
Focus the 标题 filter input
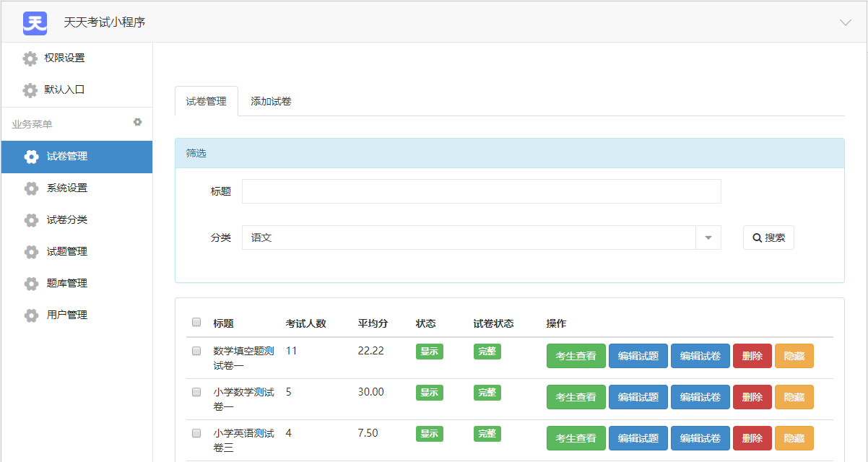(481, 191)
